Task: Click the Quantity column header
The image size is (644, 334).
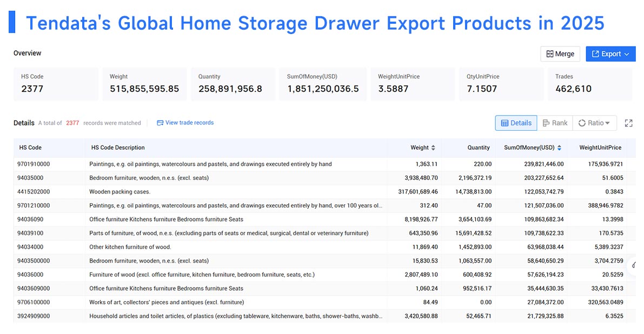Action: (479, 148)
